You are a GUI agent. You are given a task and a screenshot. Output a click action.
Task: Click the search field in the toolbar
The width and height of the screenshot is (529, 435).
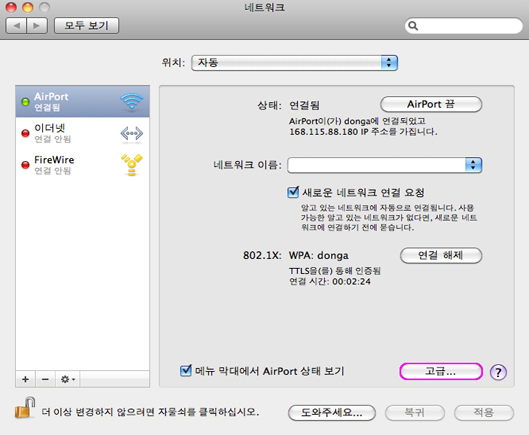464,26
